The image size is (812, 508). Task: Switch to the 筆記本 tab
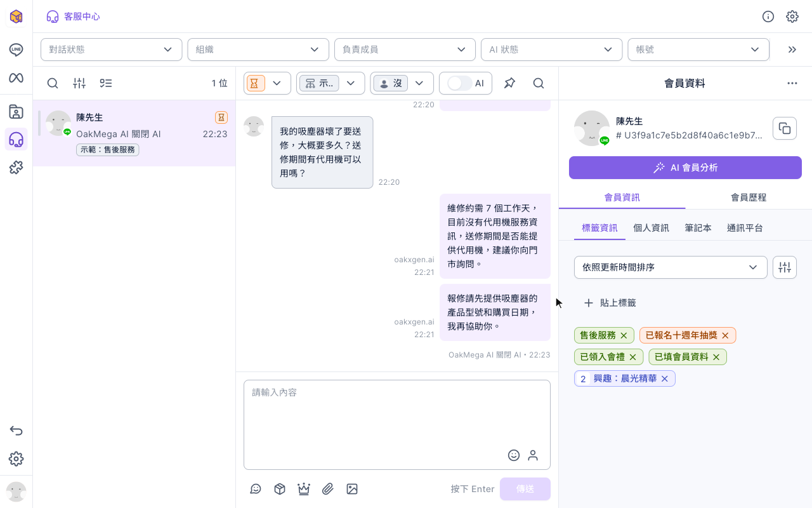coord(698,228)
